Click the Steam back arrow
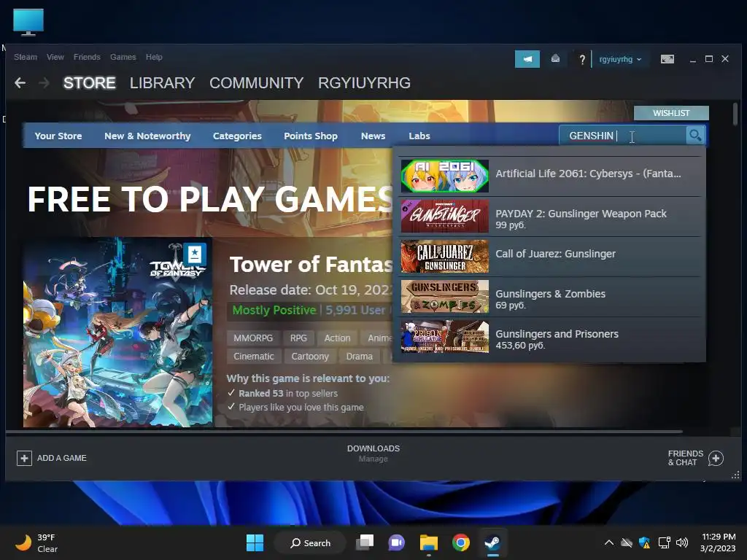Image resolution: width=747 pixels, height=560 pixels. [x=20, y=83]
